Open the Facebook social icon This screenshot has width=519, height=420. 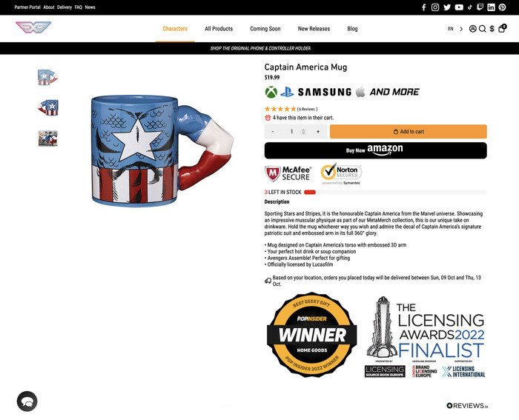click(423, 7)
